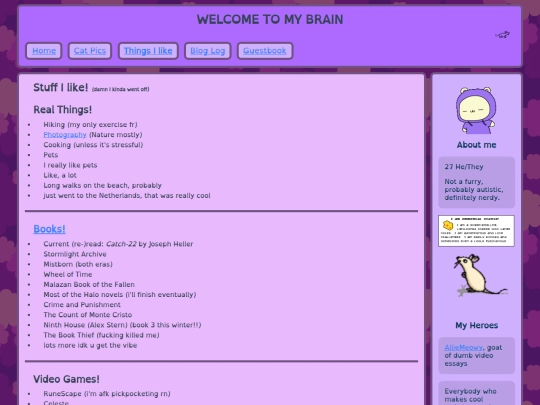Select the 'Hiking (my only exercise fr)' item
Viewport: 540px width, 405px height.
(90, 125)
